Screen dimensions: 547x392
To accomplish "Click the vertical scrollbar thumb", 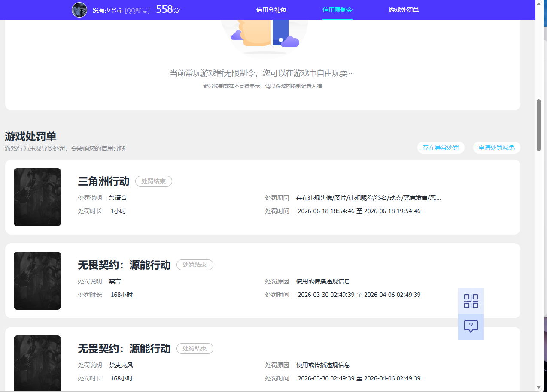I will 538,125.
